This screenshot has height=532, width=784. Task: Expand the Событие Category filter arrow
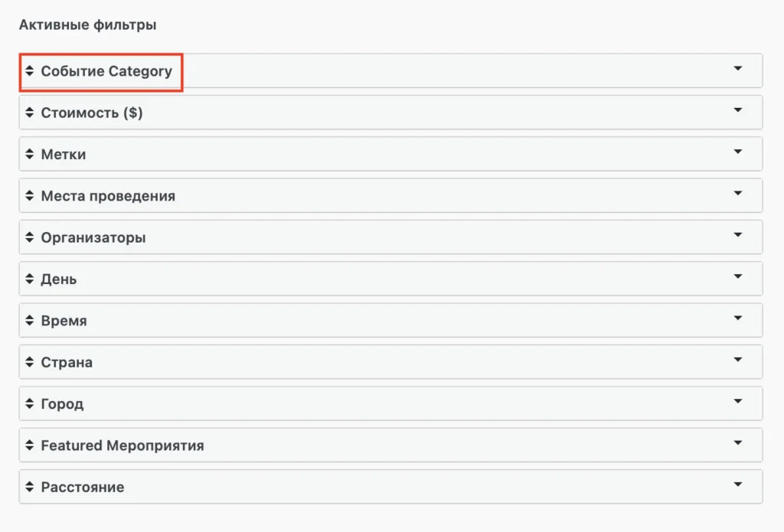click(x=738, y=68)
